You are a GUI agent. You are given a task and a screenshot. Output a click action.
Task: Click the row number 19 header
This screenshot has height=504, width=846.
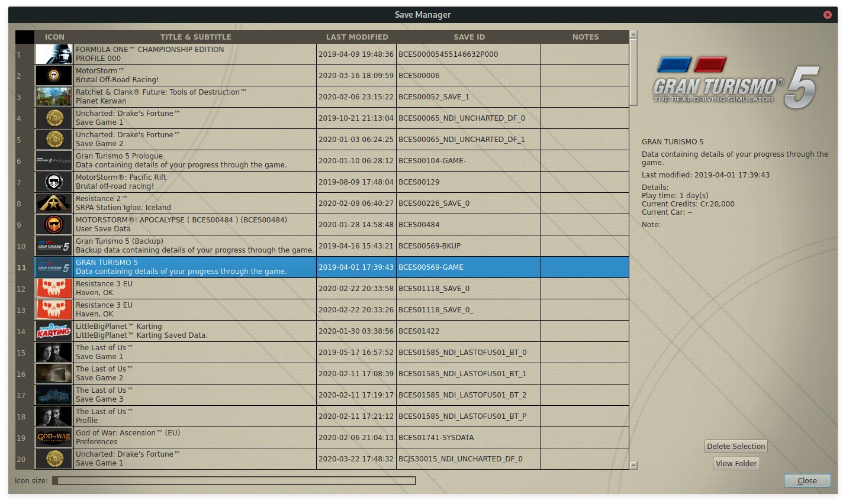pos(25,438)
